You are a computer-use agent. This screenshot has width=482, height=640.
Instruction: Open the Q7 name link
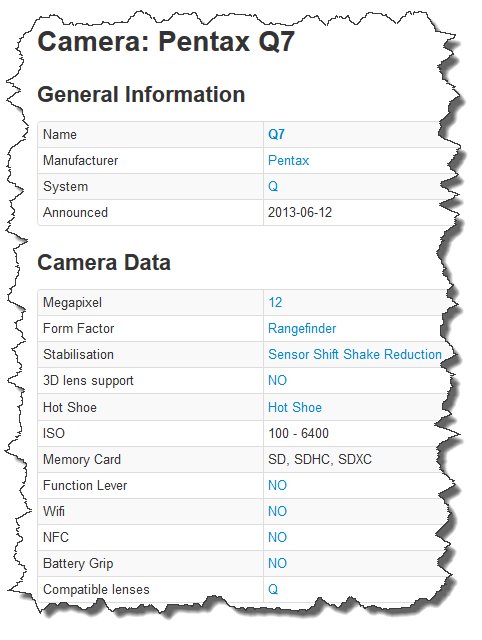(x=276, y=135)
